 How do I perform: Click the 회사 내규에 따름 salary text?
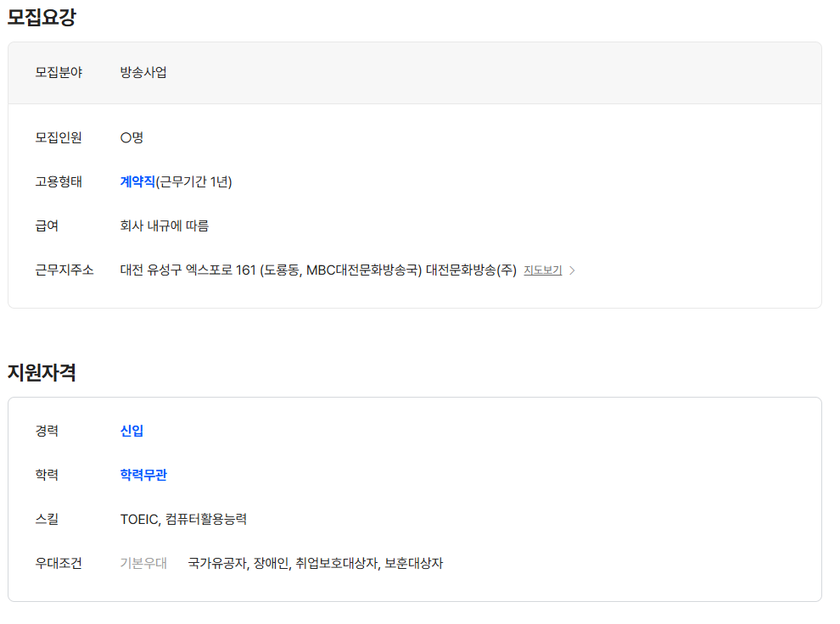pyautogui.click(x=165, y=226)
